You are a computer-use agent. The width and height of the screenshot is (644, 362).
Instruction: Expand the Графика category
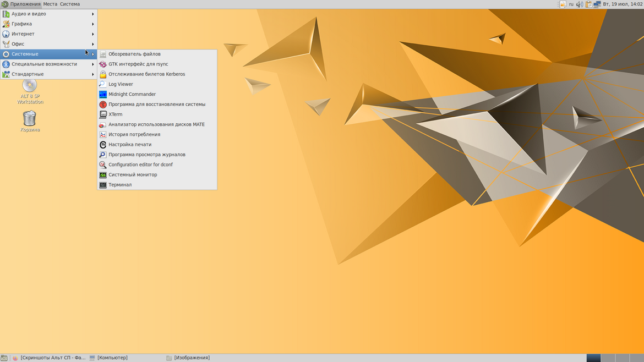(x=48, y=24)
